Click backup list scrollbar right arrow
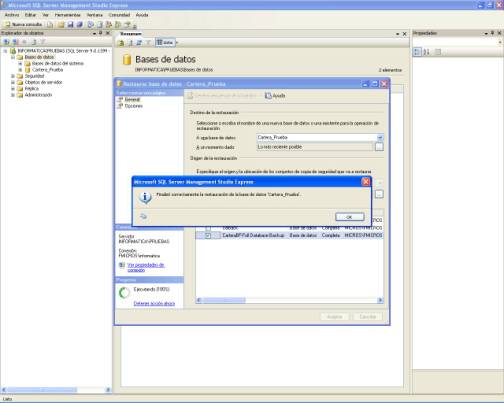 pyautogui.click(x=380, y=300)
